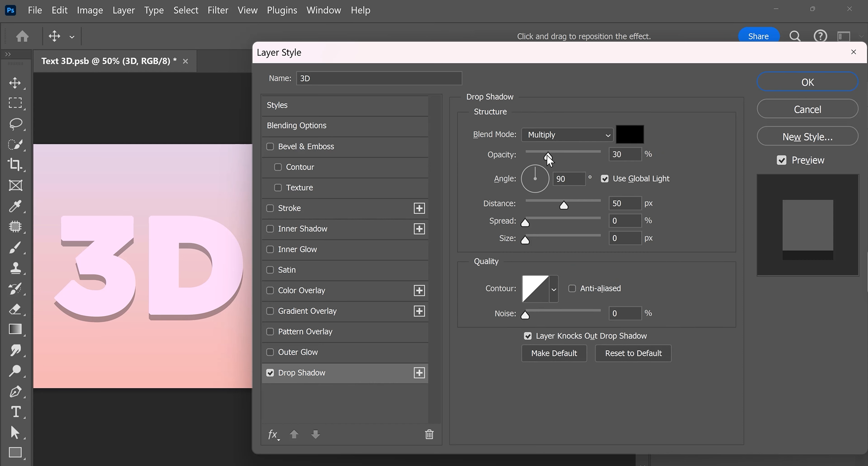Select the Gradient tool
Viewport: 868px width, 466px height.
pyautogui.click(x=16, y=329)
